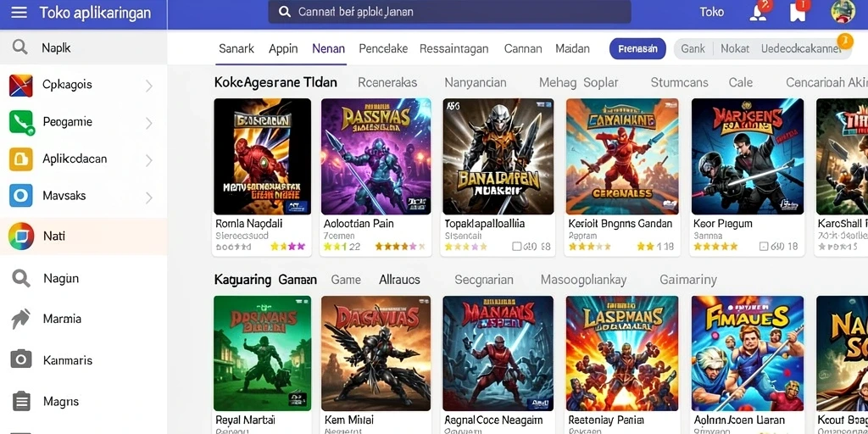868x434 pixels.
Task: Tick the checkbox under Topaklapalloallia
Action: point(516,247)
